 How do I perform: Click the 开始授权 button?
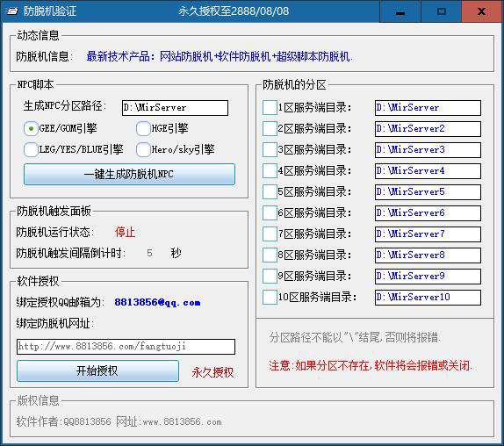[x=97, y=370]
